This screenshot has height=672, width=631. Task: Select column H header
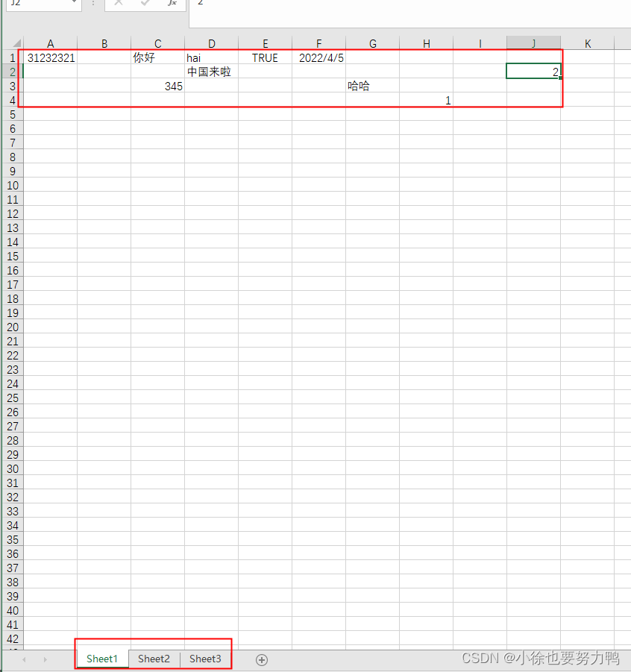pos(426,44)
